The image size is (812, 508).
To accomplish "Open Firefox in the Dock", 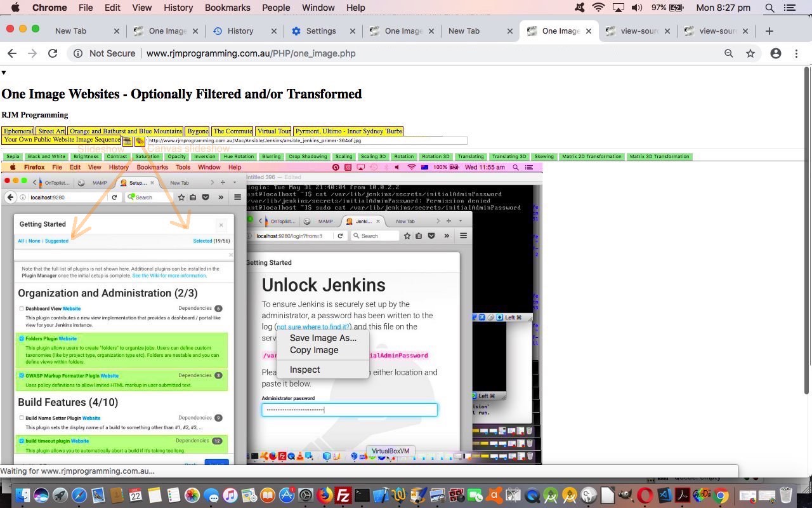I will tap(324, 495).
